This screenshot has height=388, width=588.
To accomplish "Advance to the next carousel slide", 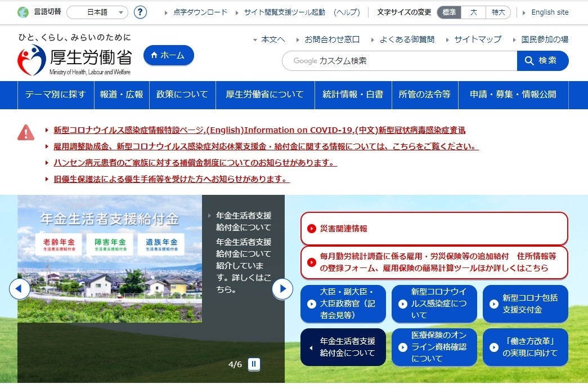I will pos(282,289).
